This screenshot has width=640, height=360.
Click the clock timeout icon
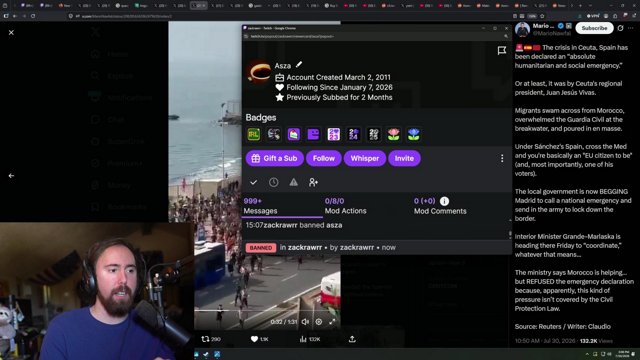point(273,182)
